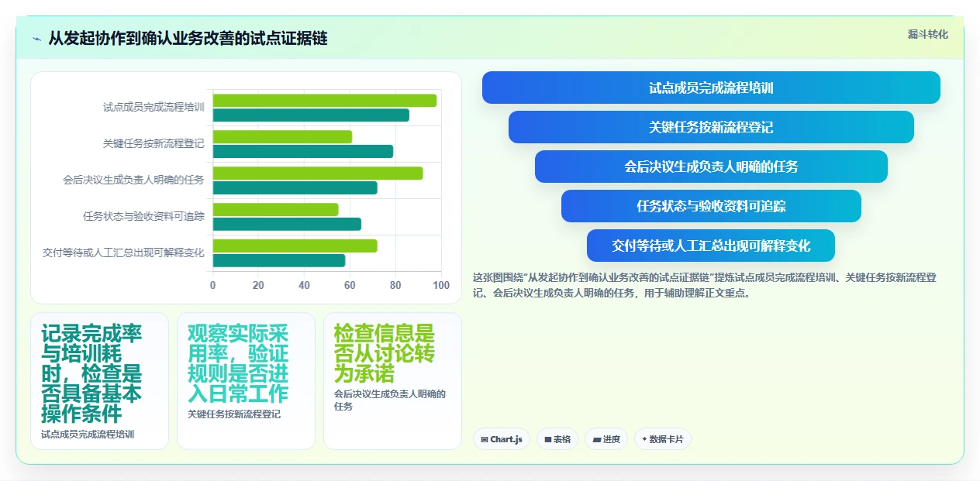The height and width of the screenshot is (481, 980).
Task: Click the x-axis value 20
Action: [258, 286]
